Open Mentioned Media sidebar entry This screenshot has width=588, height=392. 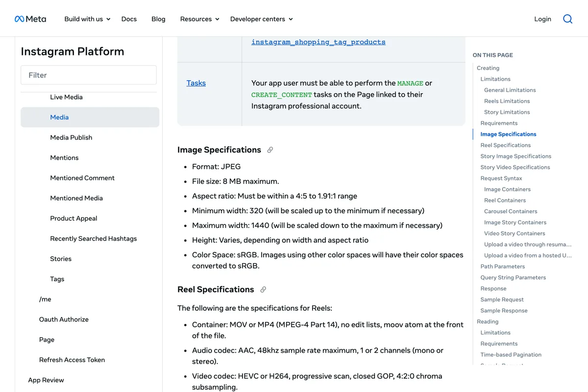[x=76, y=198]
